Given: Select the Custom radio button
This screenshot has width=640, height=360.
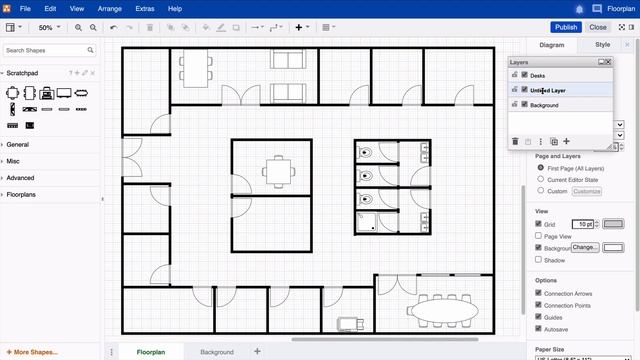Looking at the screenshot, I should [540, 191].
